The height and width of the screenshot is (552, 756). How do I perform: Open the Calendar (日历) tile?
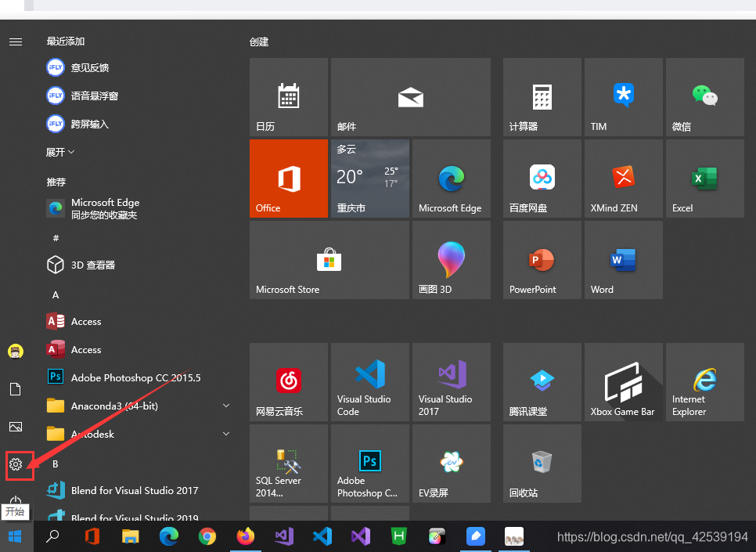(x=288, y=97)
